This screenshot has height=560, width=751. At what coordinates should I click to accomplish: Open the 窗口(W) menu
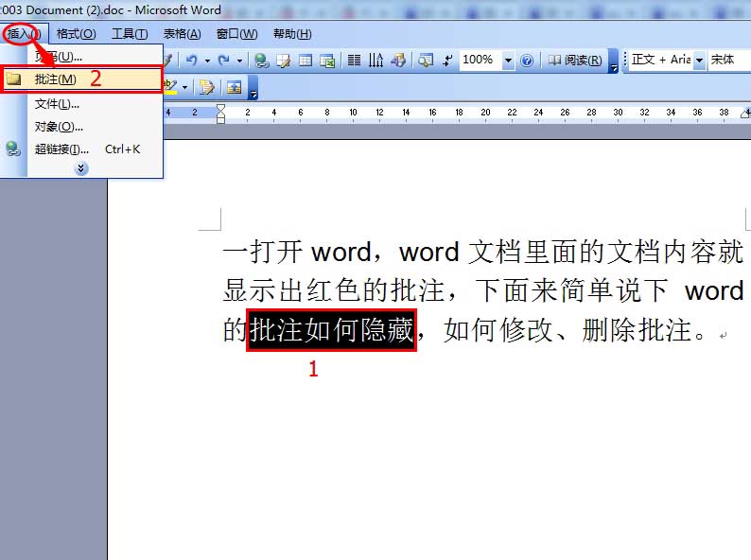coord(237,34)
